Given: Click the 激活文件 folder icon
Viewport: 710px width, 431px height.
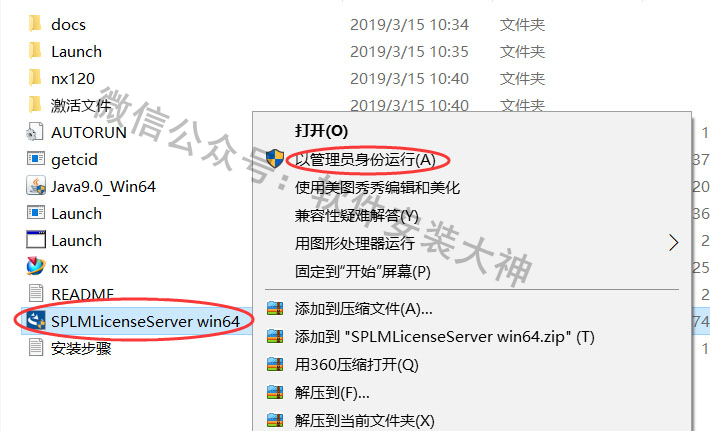Looking at the screenshot, I should click(35, 105).
